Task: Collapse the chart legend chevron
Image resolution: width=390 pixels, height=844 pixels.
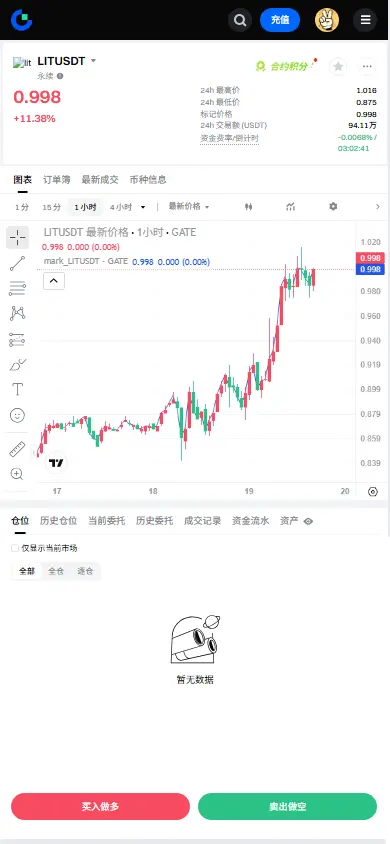Action: pos(54,280)
